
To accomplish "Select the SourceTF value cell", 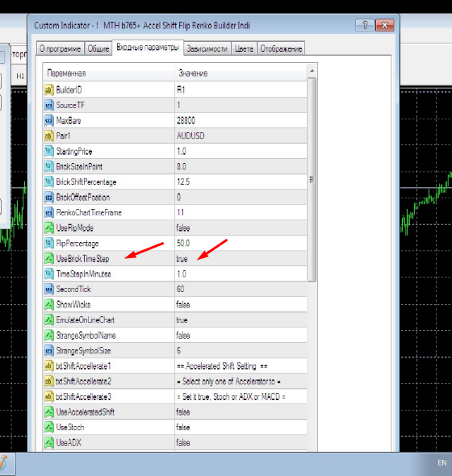I will (241, 105).
